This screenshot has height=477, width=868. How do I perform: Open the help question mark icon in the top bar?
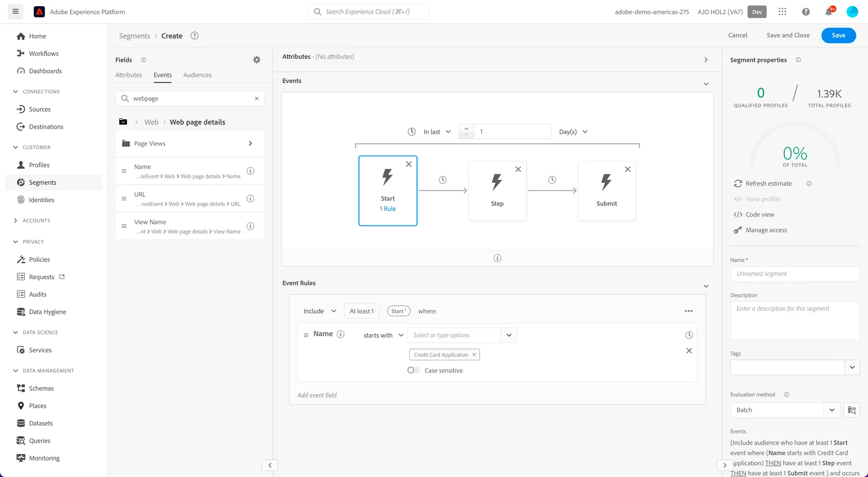(806, 12)
